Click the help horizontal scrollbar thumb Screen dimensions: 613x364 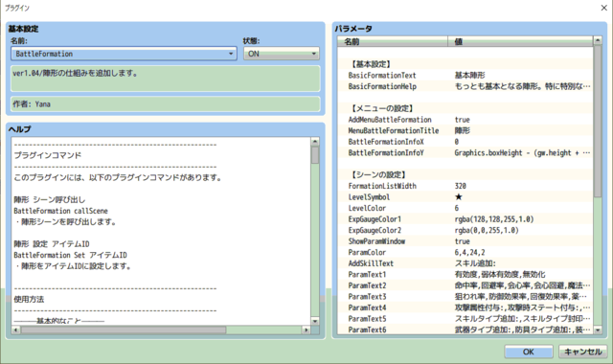(124, 330)
